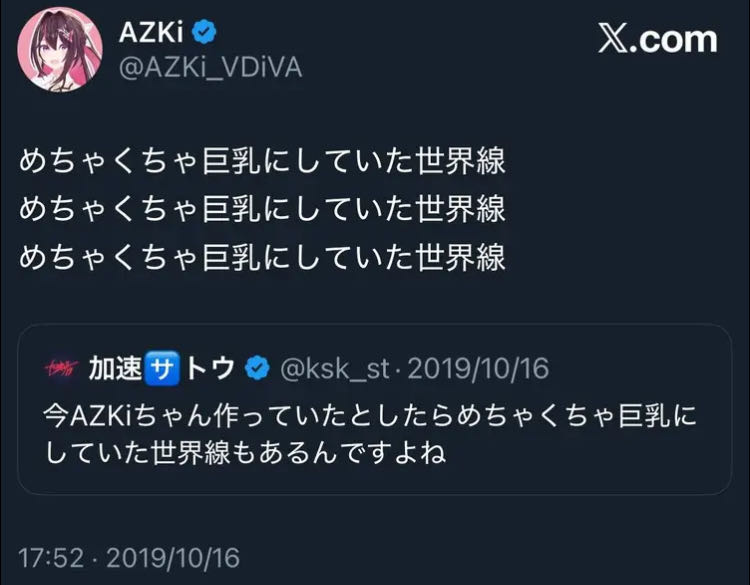Click AZKi's profile avatar picture
The width and height of the screenshot is (750, 585).
pos(56,51)
